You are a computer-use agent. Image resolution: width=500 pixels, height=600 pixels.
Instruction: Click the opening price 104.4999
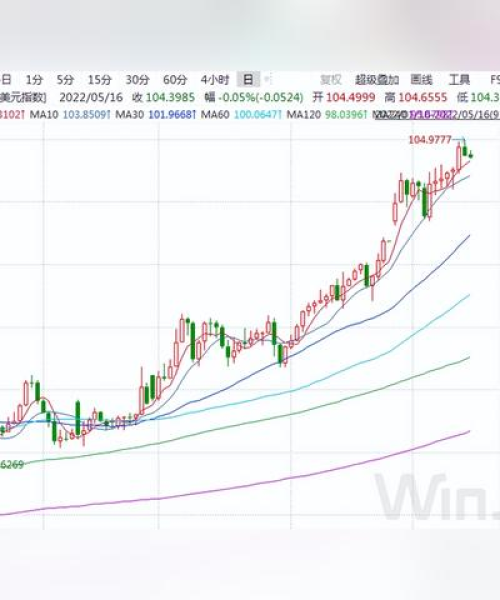(350, 97)
